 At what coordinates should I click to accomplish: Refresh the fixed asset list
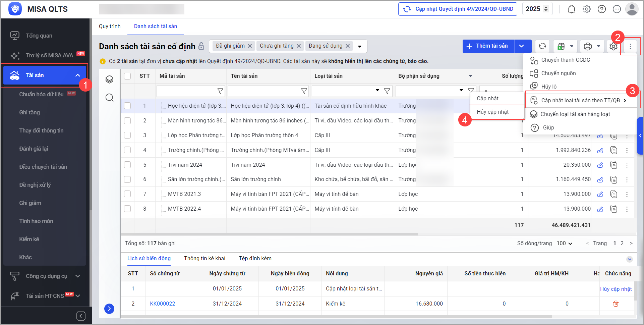click(542, 46)
